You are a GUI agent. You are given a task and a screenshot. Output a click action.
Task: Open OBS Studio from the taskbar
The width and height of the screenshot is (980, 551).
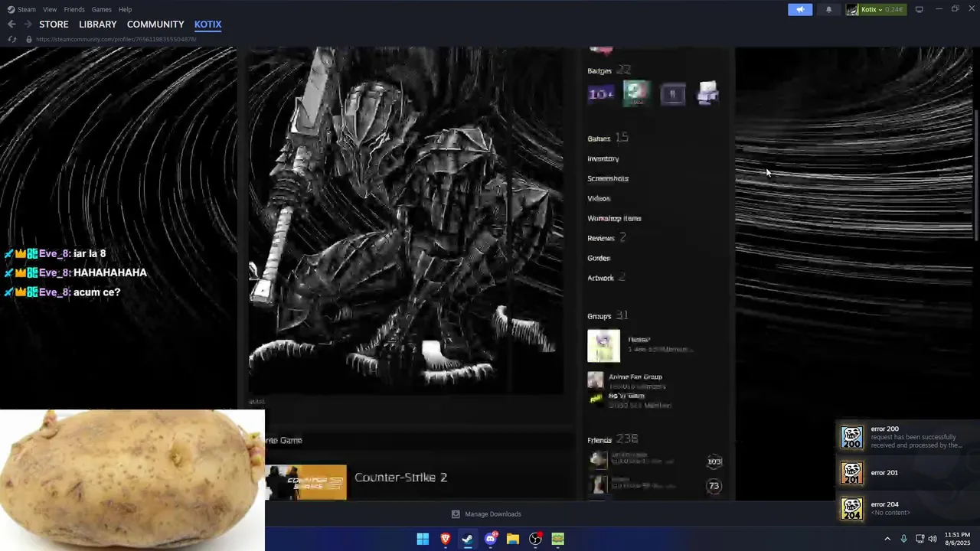click(x=535, y=539)
